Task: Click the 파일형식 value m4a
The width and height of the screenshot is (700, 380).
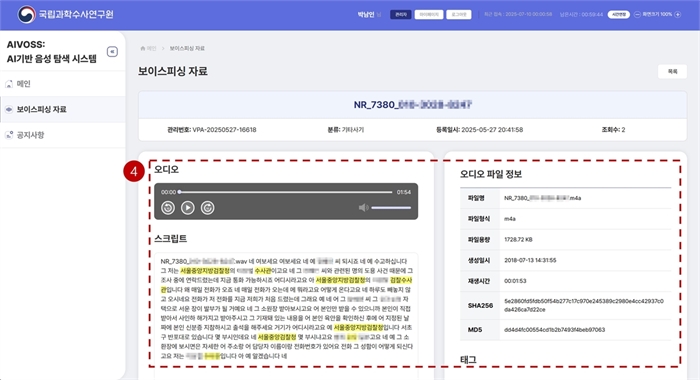Action: pyautogui.click(x=510, y=219)
